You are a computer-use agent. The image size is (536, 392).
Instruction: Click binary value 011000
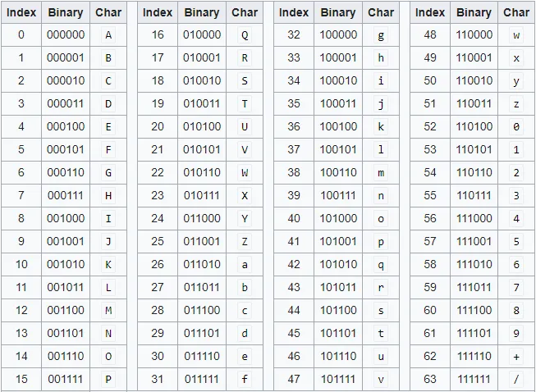(x=202, y=218)
